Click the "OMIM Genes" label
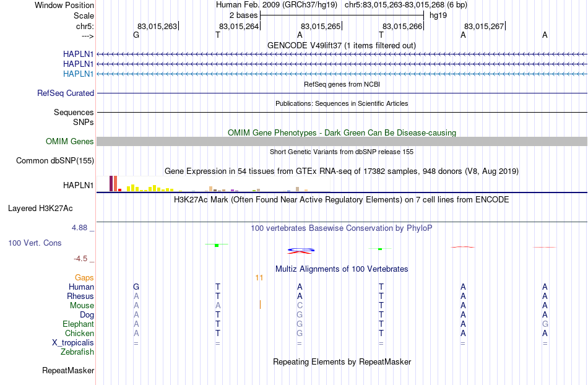Image resolution: width=588 pixels, height=385 pixels. [x=70, y=141]
